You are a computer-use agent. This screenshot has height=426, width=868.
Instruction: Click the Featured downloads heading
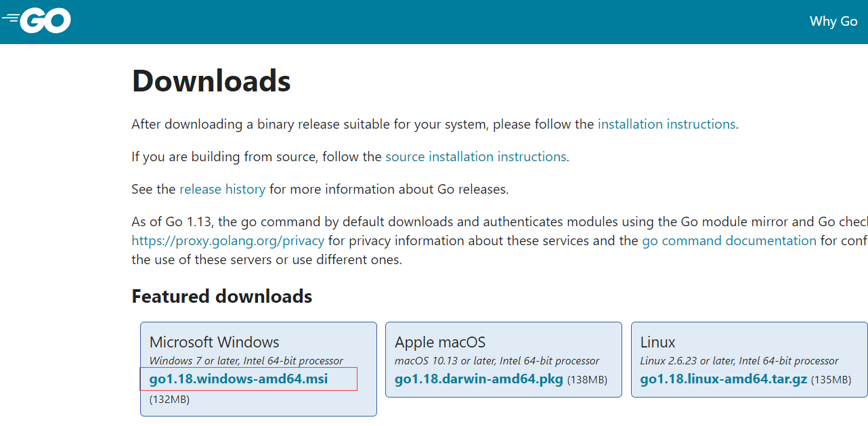pos(222,296)
